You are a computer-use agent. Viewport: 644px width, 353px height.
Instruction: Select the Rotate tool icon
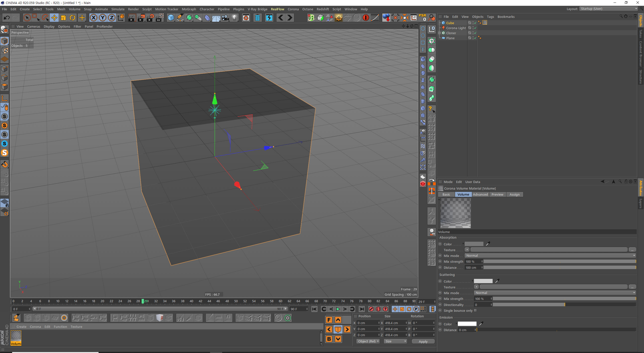[x=72, y=18]
